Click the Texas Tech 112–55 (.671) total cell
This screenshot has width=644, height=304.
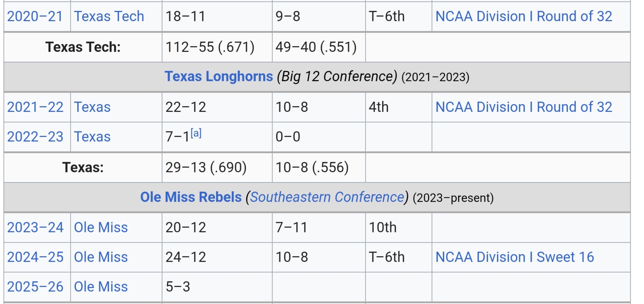[210, 47]
